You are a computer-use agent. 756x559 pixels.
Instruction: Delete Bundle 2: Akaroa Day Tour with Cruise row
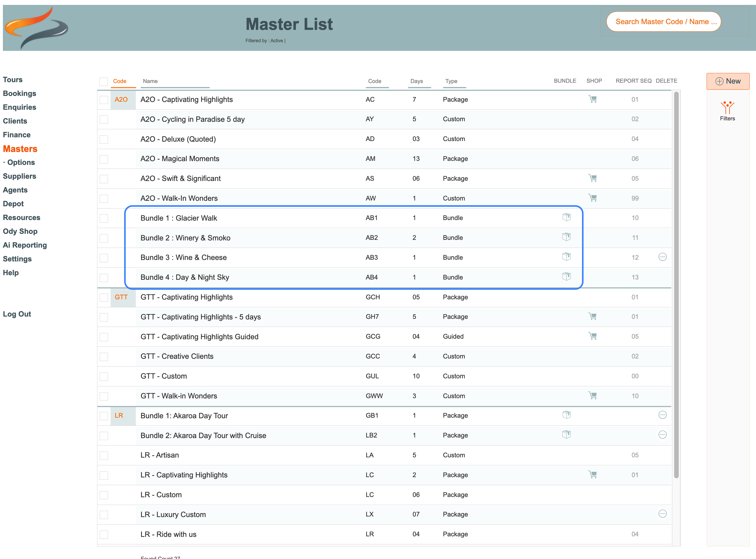[662, 435]
